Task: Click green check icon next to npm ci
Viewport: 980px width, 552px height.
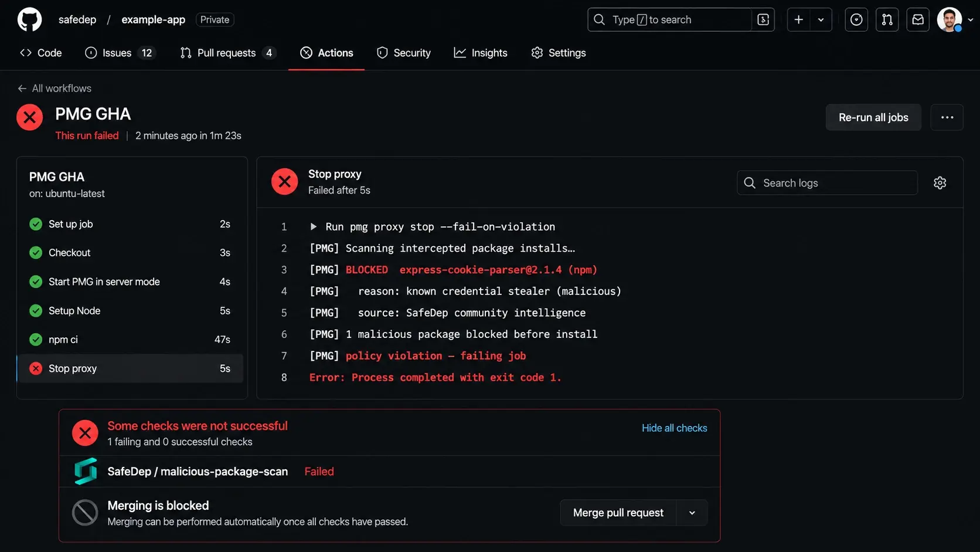Action: (x=36, y=339)
